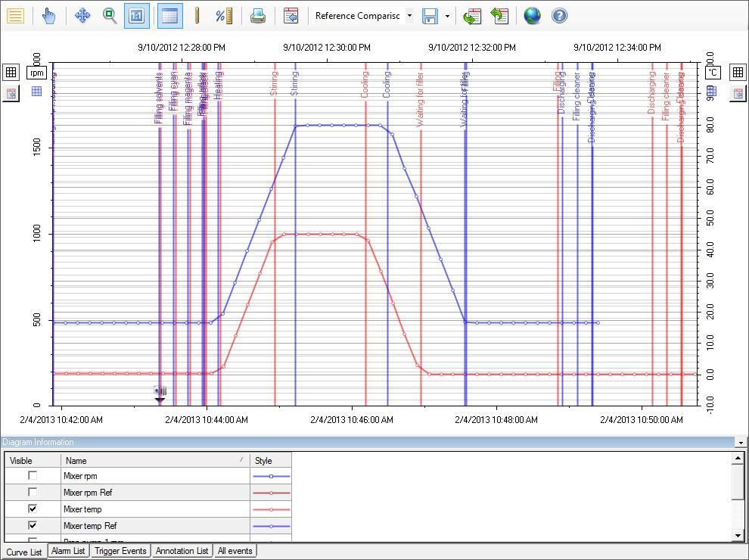This screenshot has width=749, height=560.
Task: Select the hand pointer tool
Action: 48,16
